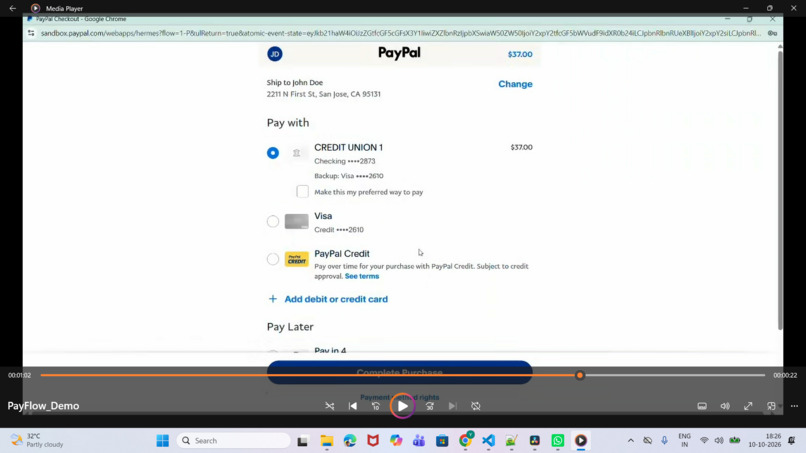Screen dimensions: 806x453
Task: Click the Pay in 4 option text
Action: point(330,350)
